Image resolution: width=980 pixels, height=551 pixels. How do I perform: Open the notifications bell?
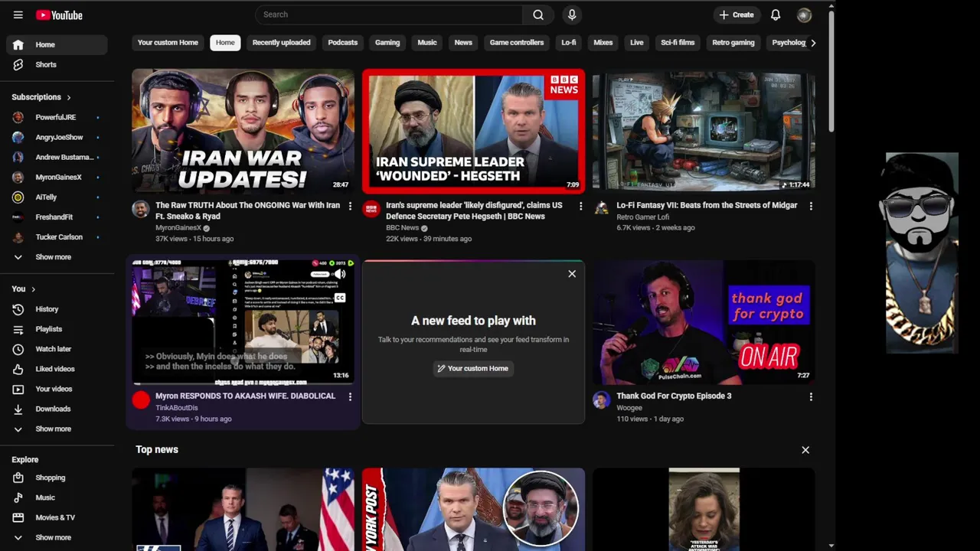click(x=776, y=15)
